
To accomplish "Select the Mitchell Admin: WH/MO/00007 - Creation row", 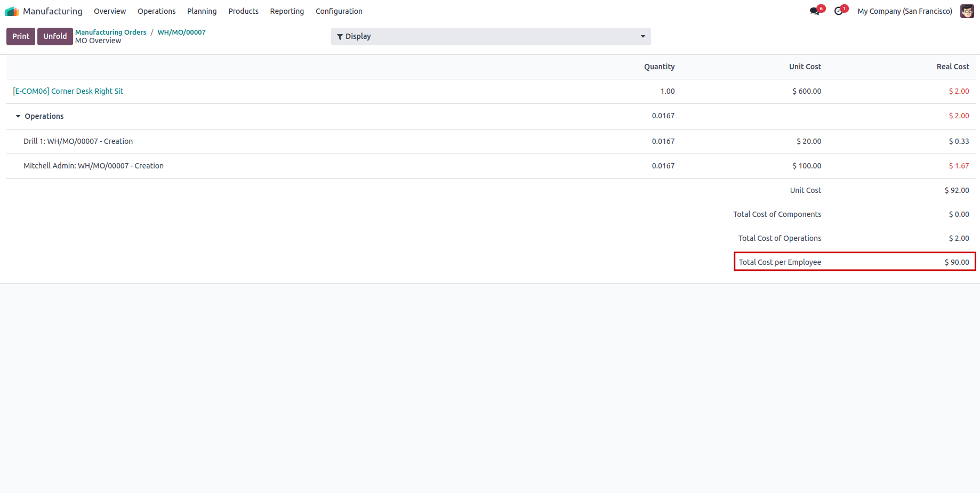I will [x=491, y=166].
